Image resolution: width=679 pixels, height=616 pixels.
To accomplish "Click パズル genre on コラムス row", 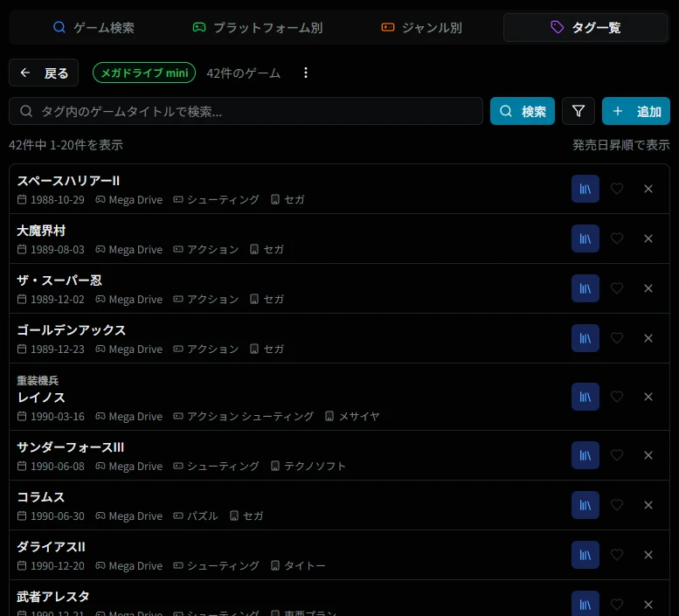I will [x=202, y=516].
